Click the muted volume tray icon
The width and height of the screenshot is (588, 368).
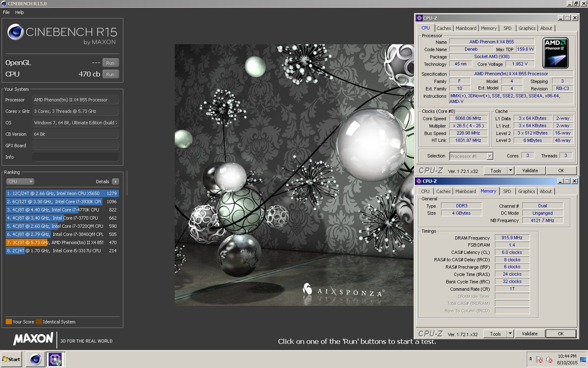tap(549, 359)
